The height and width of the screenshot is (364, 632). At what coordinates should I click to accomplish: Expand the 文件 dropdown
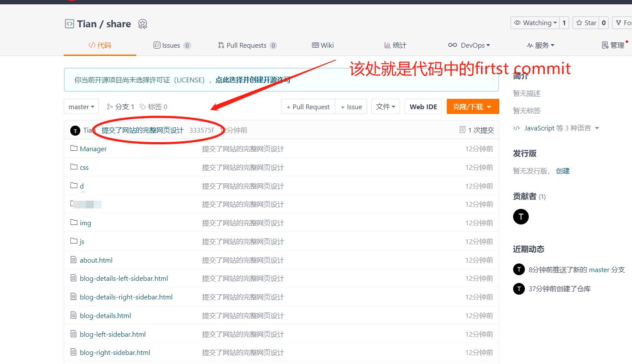point(386,107)
